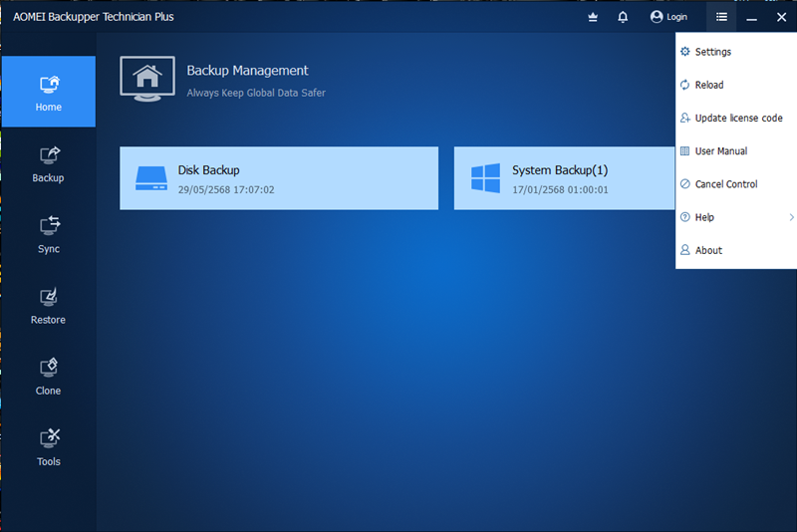Expand the Help submenu arrow
The height and width of the screenshot is (532, 797).
click(x=791, y=217)
